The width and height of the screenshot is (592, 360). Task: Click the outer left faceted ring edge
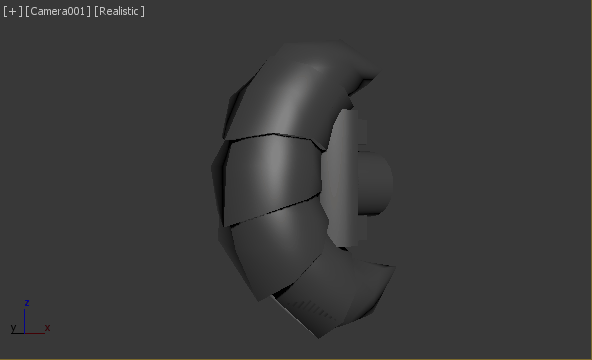pos(217,181)
